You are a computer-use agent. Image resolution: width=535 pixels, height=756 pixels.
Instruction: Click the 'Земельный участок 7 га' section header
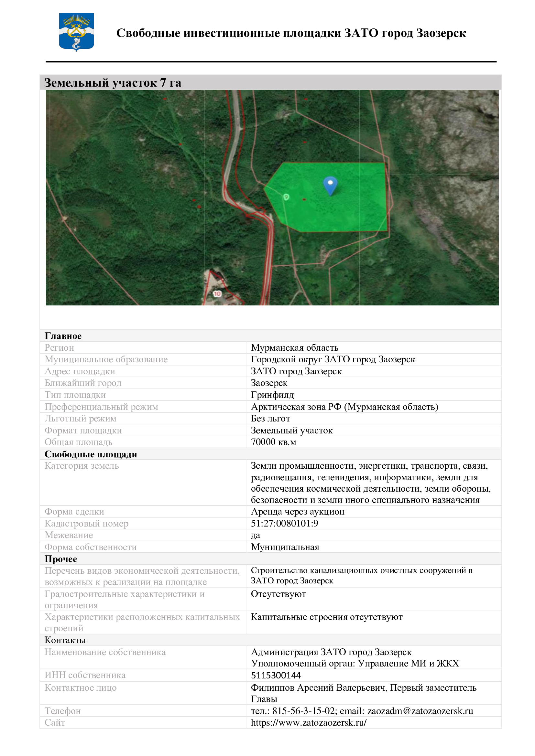113,83
